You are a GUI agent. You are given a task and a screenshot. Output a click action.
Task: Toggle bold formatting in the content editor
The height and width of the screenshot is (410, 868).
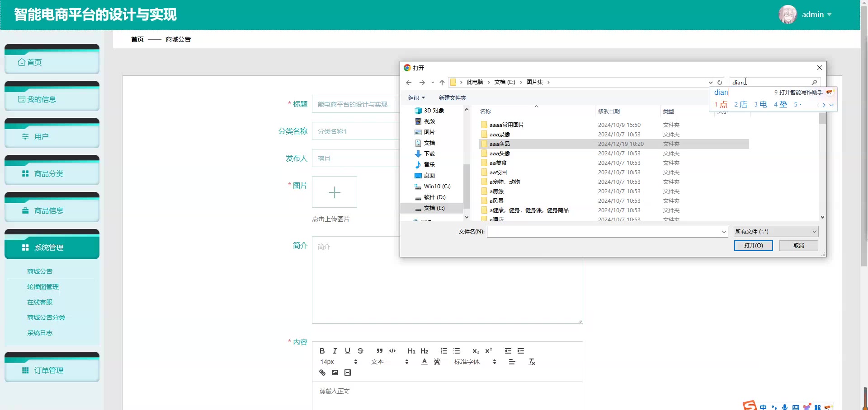coord(322,351)
